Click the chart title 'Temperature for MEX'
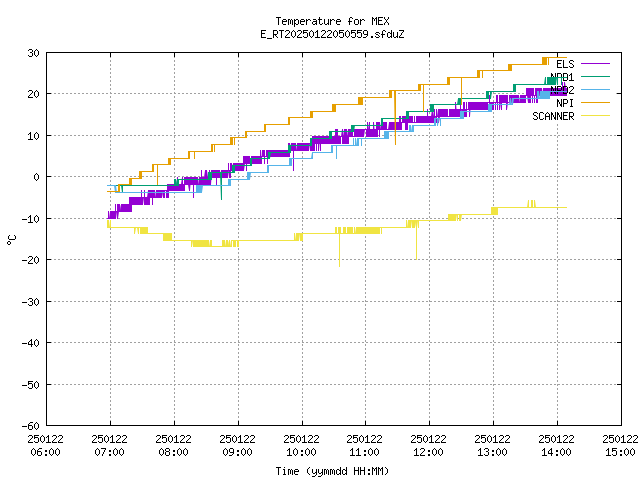The height and width of the screenshot is (480, 640). 332,21
